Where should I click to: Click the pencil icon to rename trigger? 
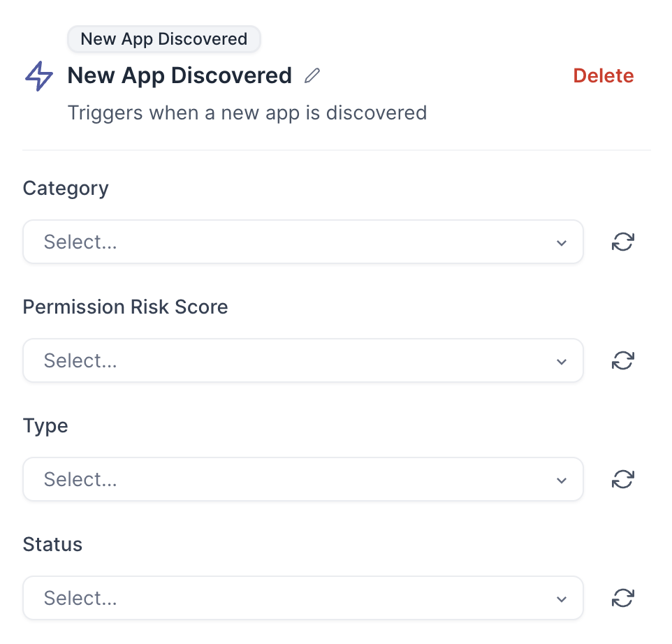pos(312,75)
